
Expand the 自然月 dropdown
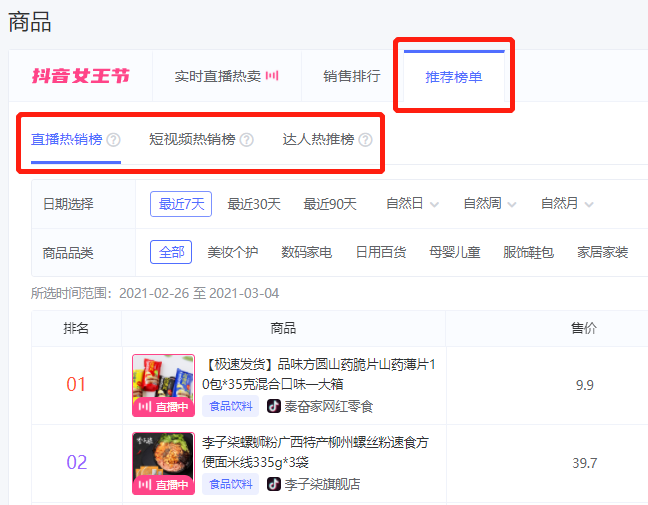click(x=567, y=203)
